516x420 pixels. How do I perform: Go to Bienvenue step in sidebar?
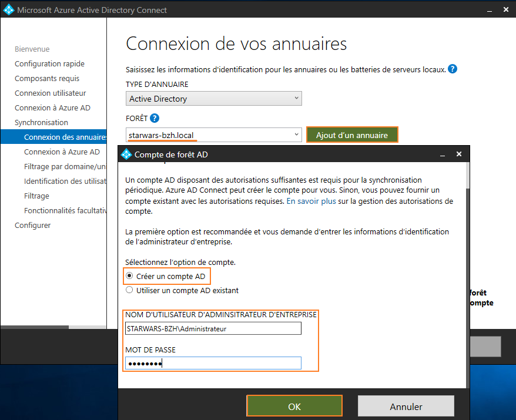[32, 49]
